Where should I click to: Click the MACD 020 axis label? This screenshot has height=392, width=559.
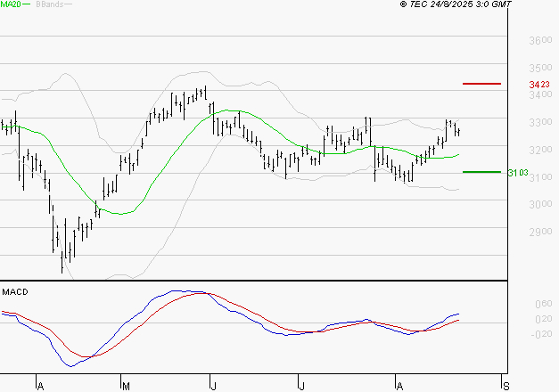[544, 319]
